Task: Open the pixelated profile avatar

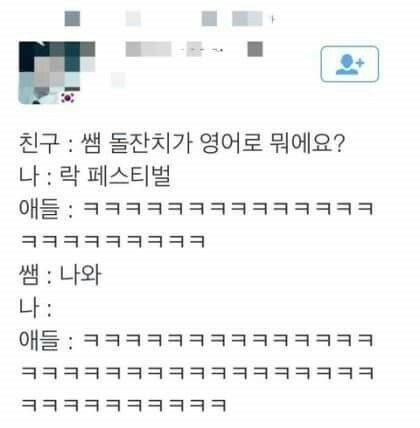Action: point(57,73)
